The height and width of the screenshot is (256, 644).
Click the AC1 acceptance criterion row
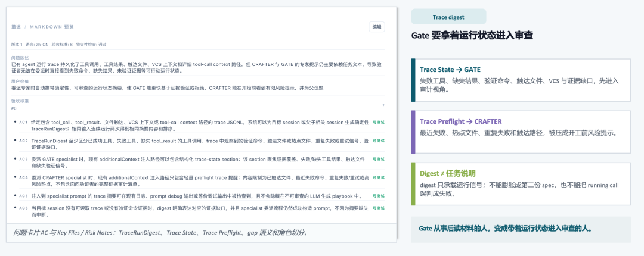point(199,126)
